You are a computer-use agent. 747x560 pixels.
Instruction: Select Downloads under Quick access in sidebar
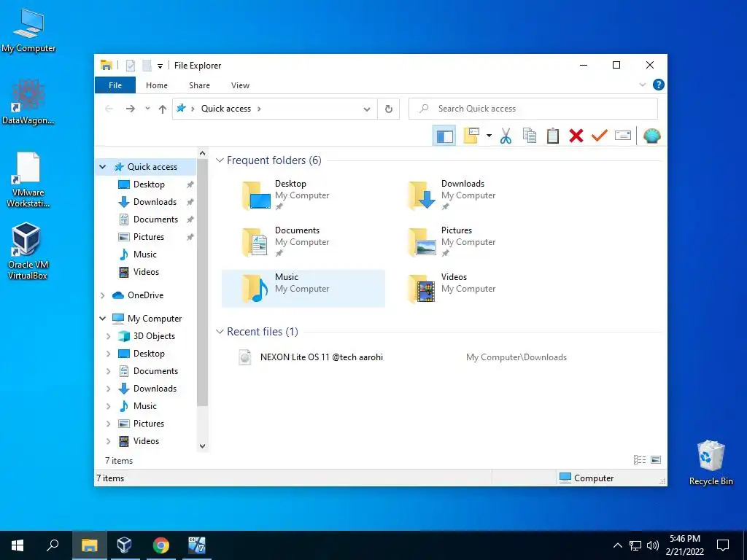(x=155, y=202)
